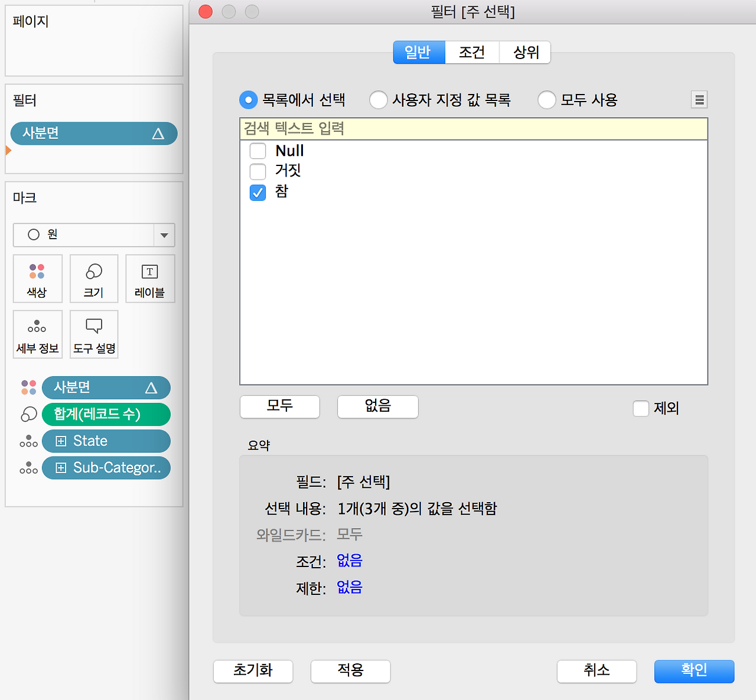756x700 pixels.
Task: Check the Null value checkbox
Action: (x=258, y=151)
